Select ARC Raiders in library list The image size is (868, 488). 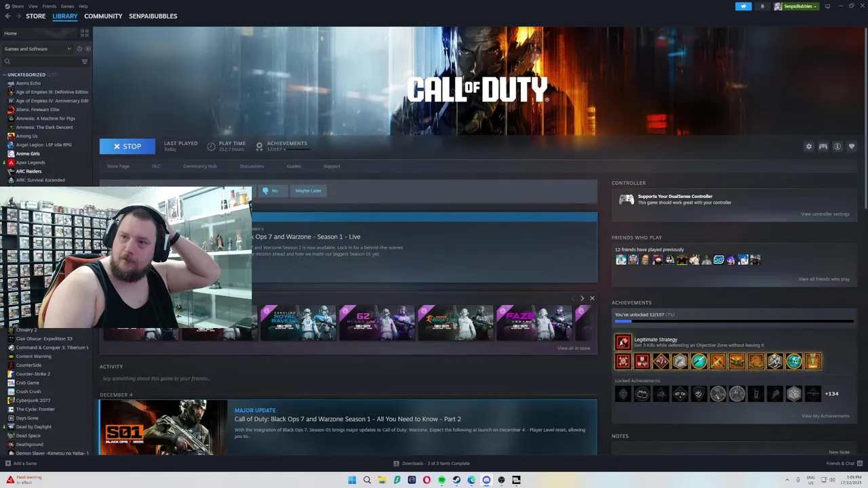(x=28, y=171)
